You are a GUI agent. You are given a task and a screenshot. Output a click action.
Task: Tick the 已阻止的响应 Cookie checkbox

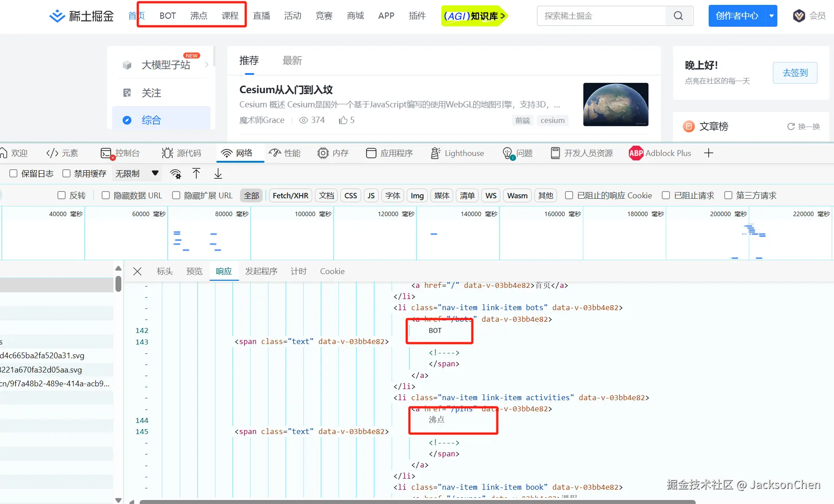click(569, 196)
